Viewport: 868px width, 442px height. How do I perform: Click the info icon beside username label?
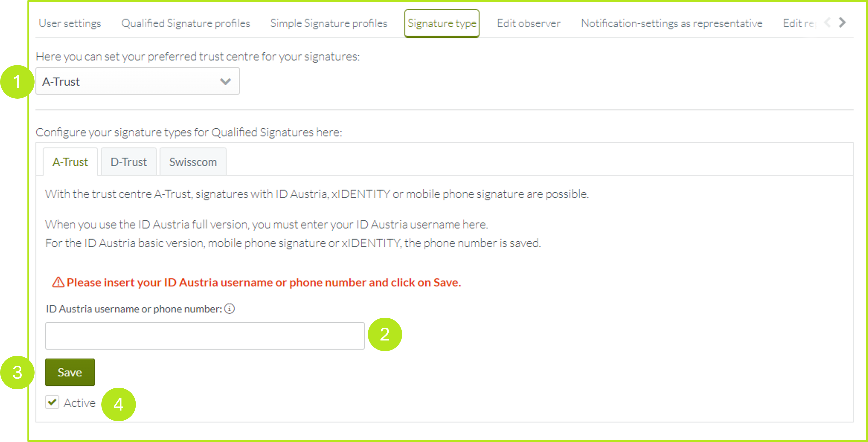pyautogui.click(x=230, y=309)
